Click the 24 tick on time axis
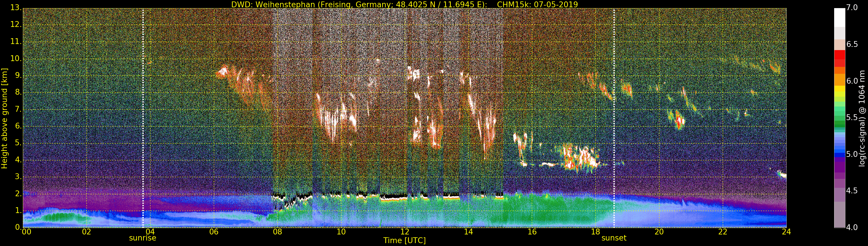The width and height of the screenshot is (868, 246). (x=786, y=232)
